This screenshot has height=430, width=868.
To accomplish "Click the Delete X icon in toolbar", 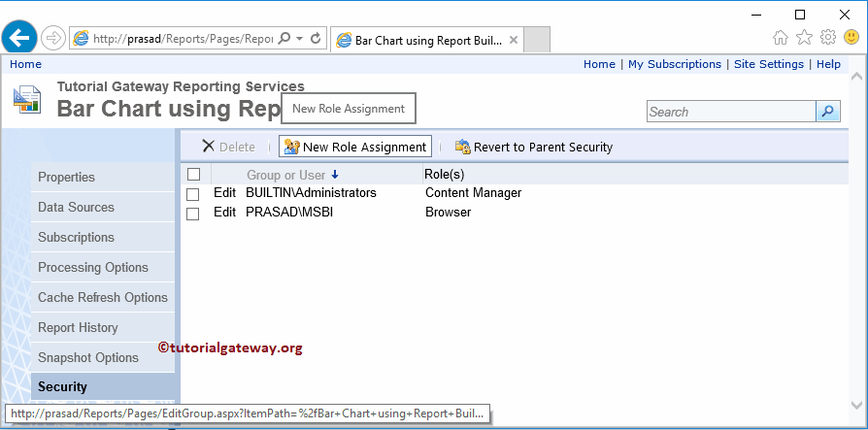I will [208, 147].
